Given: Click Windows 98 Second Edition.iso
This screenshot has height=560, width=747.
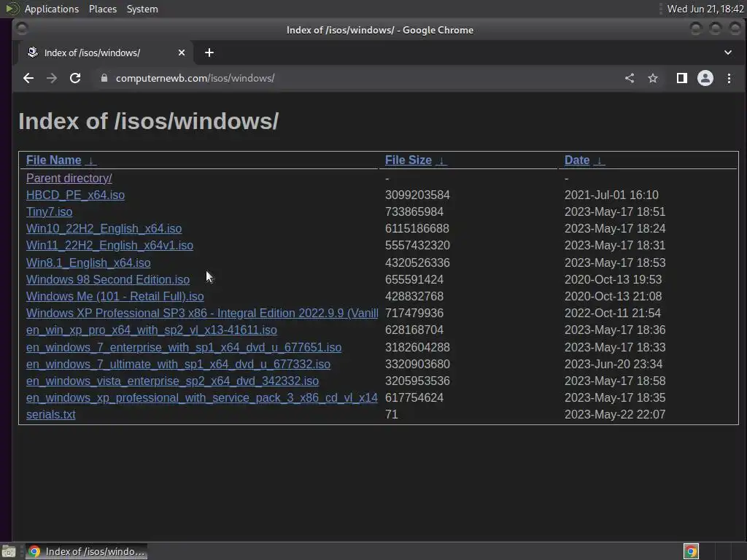Looking at the screenshot, I should [x=108, y=279].
